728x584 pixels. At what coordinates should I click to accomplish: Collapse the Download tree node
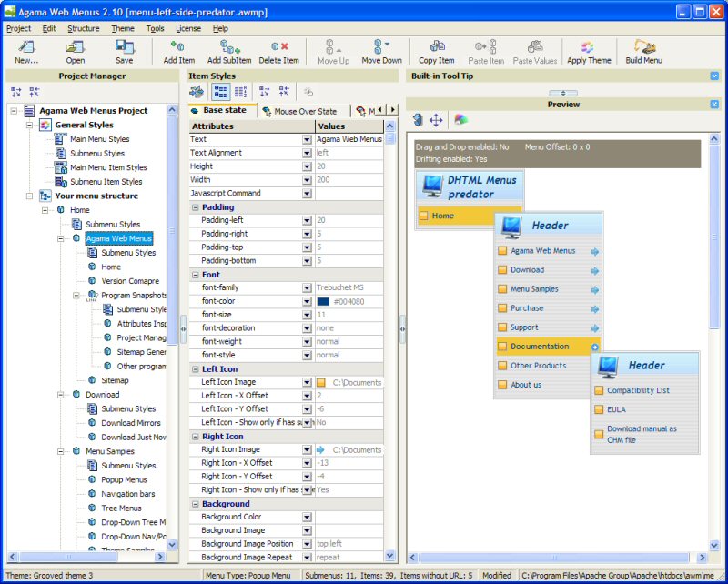[x=60, y=395]
